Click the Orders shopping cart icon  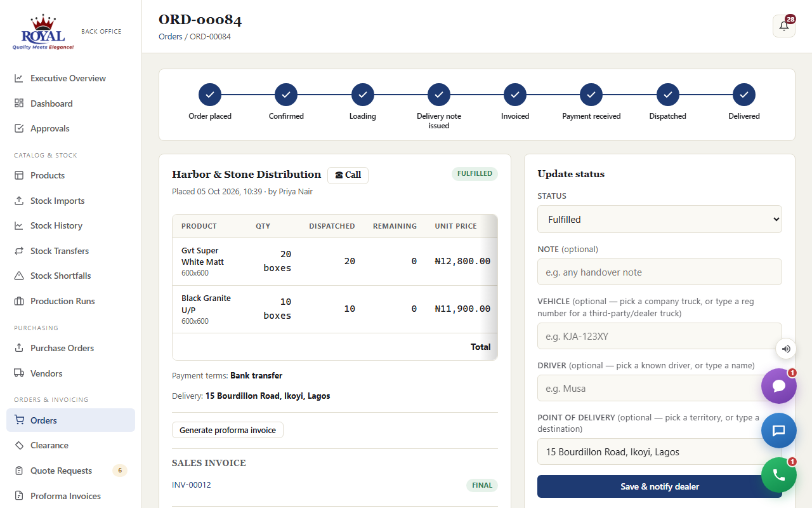[x=19, y=420]
